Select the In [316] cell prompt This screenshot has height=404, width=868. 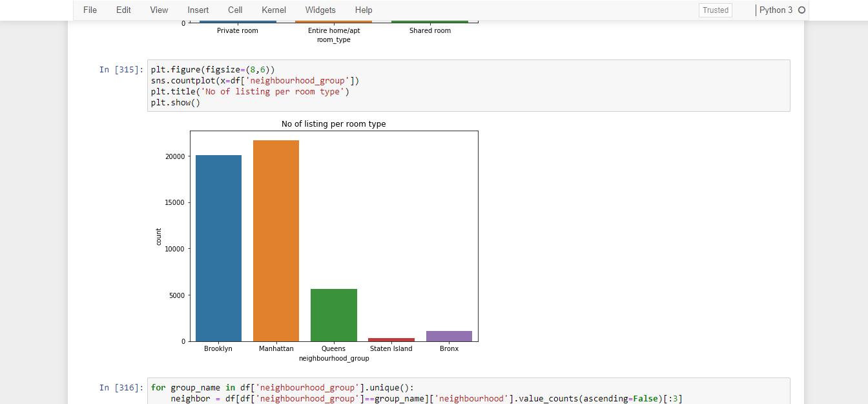coord(121,388)
